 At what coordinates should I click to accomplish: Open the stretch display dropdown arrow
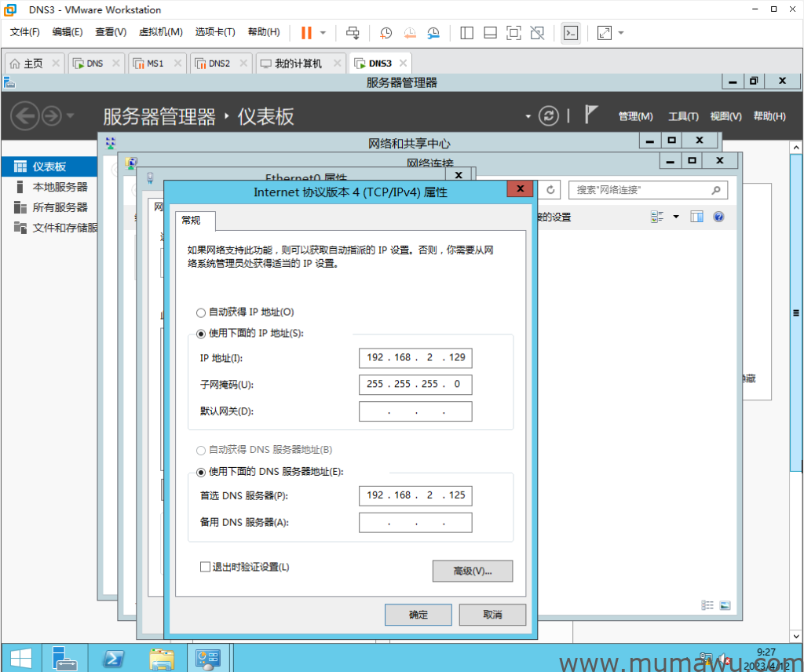click(x=621, y=33)
